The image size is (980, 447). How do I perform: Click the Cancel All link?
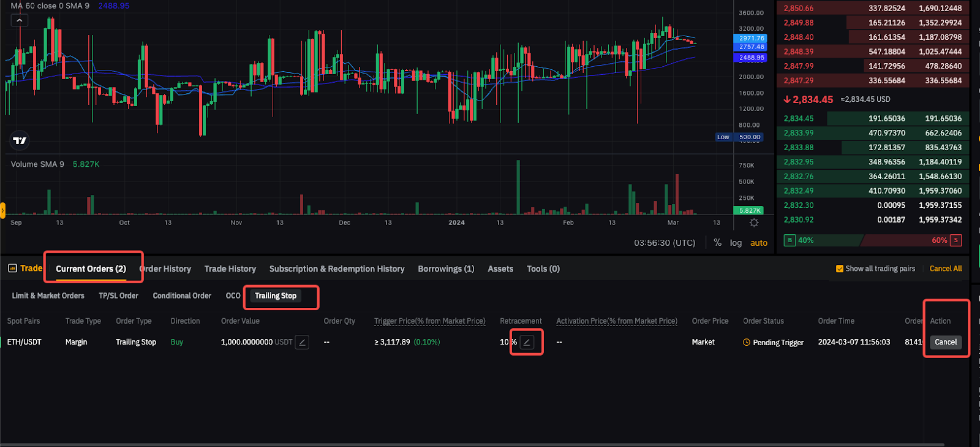pyautogui.click(x=945, y=269)
